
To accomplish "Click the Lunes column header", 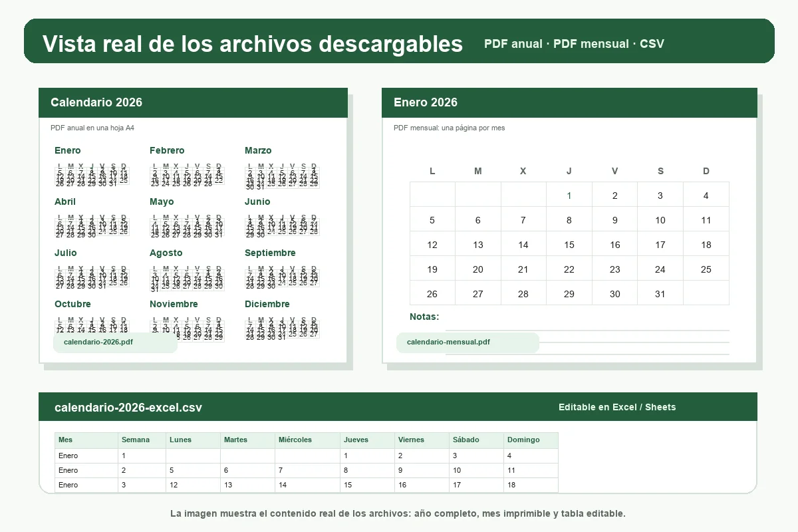I will [x=193, y=440].
